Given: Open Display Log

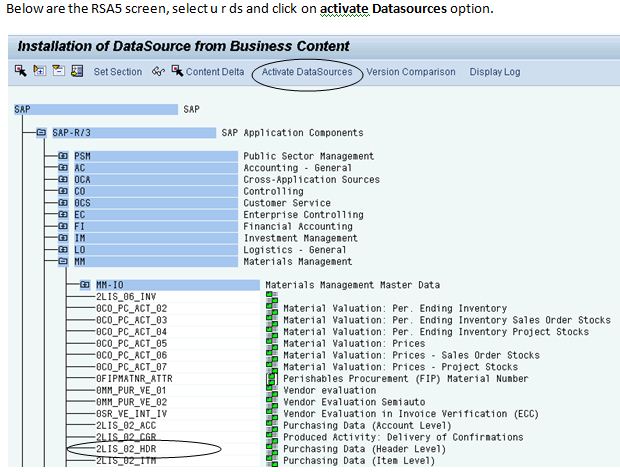Looking at the screenshot, I should (495, 72).
